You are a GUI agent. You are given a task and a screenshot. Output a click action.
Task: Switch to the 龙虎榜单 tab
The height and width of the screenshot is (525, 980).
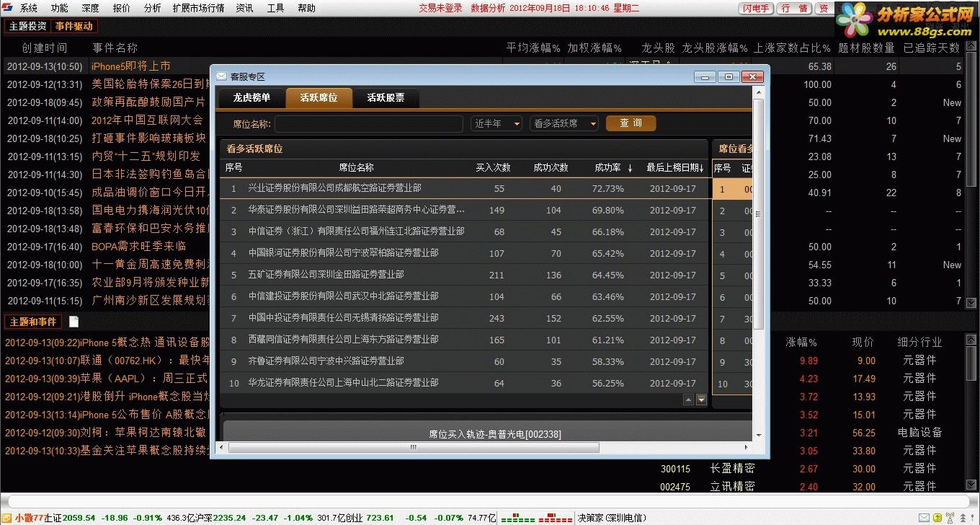[x=251, y=97]
